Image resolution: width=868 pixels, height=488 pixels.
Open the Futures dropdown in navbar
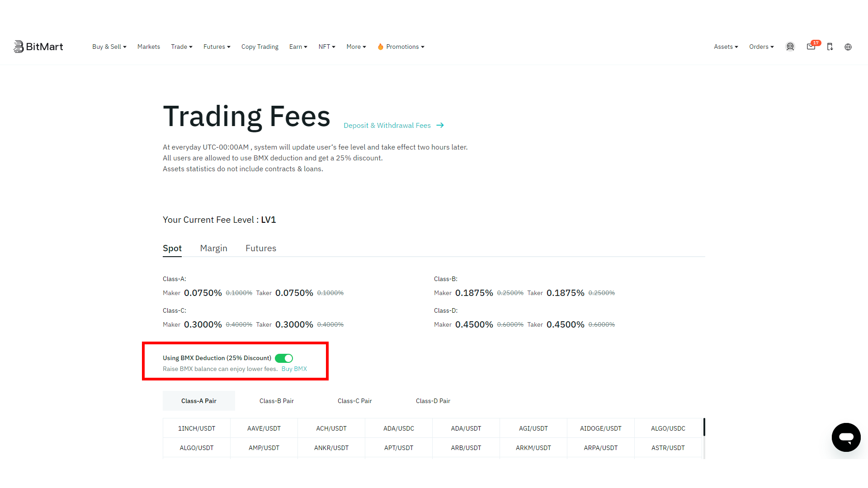tap(217, 47)
